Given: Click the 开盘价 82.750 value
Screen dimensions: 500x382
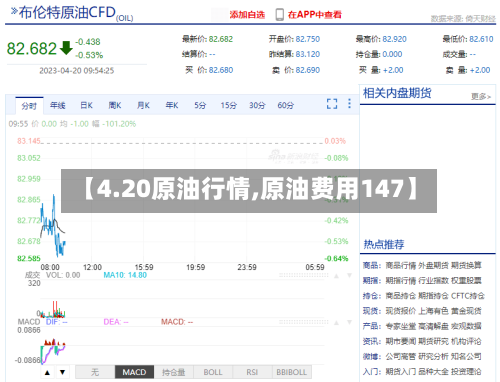Looking at the screenshot, I should pos(308,39).
